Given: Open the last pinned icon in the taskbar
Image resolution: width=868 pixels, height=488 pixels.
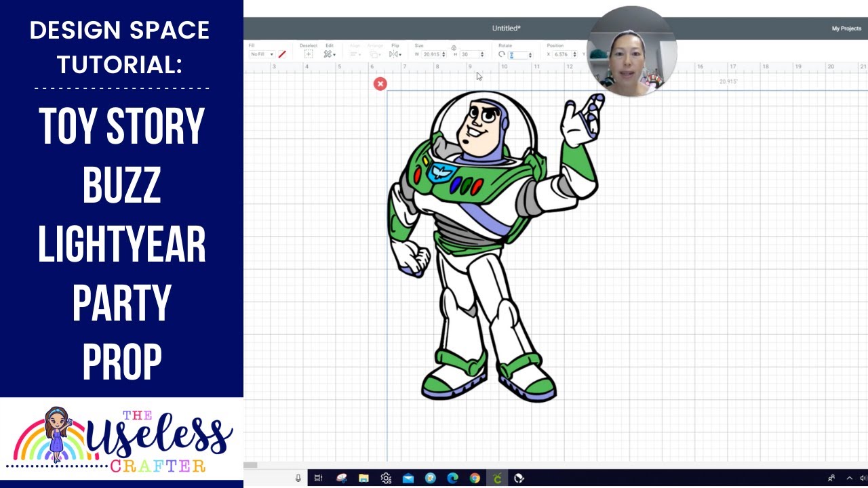Looking at the screenshot, I should (x=519, y=478).
